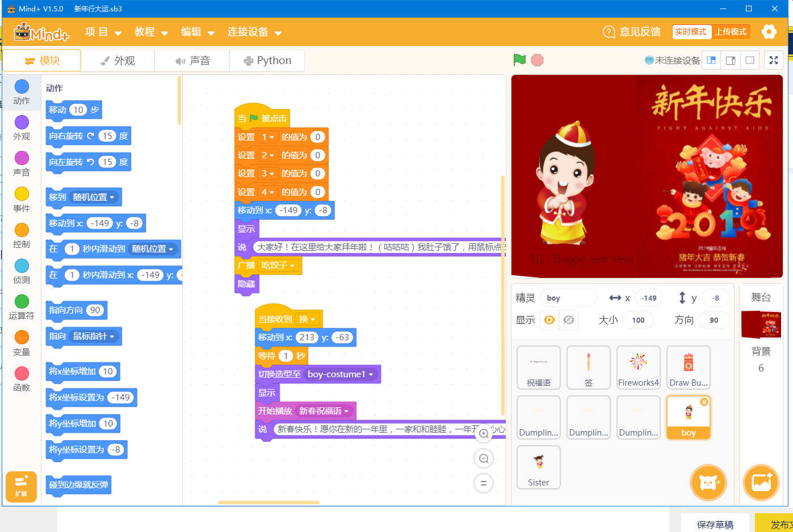Open the 项目 project menu

click(103, 32)
